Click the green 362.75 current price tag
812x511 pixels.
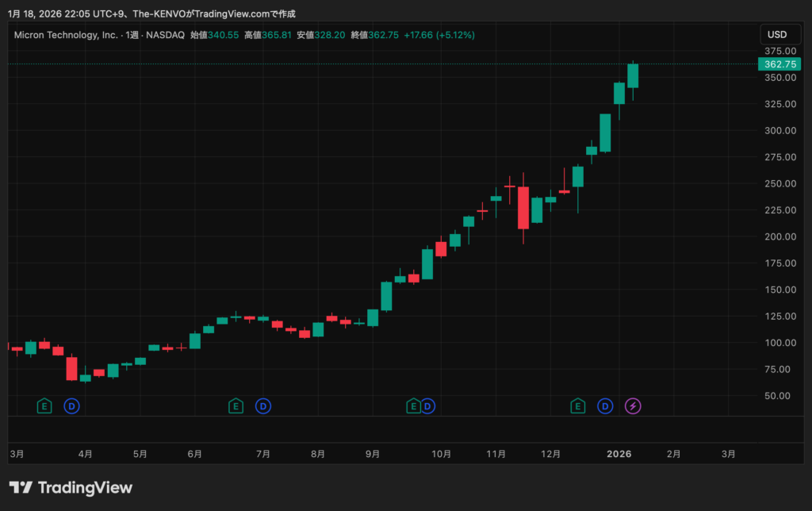tap(777, 64)
